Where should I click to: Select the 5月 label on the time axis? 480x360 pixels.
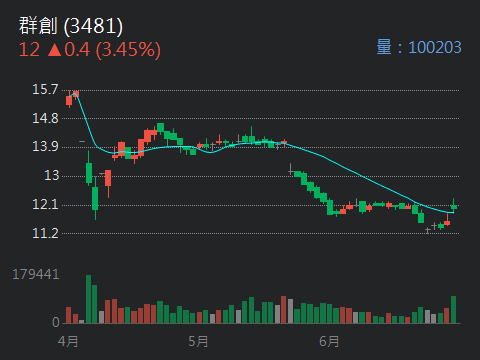198,341
